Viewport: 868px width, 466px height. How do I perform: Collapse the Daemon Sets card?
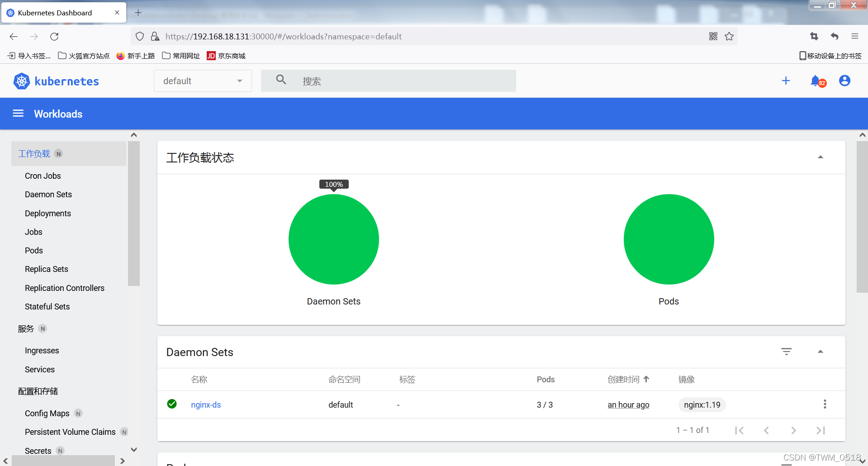click(821, 352)
